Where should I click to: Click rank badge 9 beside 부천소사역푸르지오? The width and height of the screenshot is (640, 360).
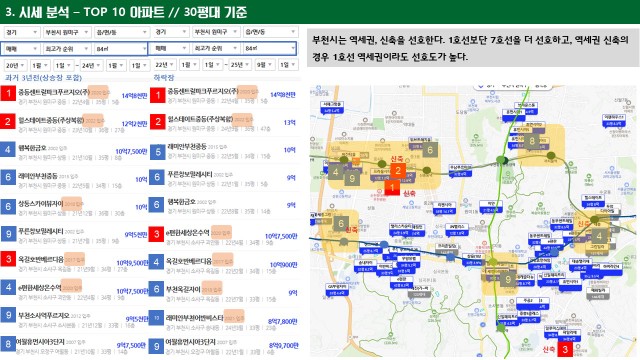click(x=8, y=316)
